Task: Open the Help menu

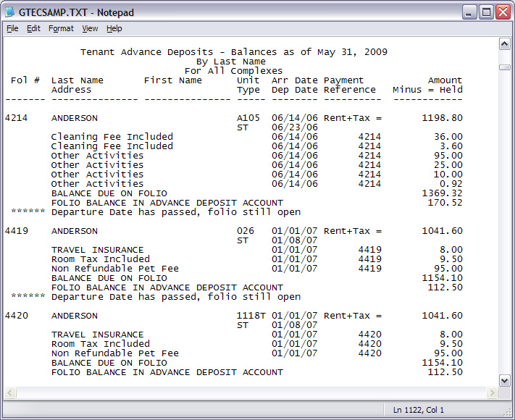Action: click(x=114, y=29)
